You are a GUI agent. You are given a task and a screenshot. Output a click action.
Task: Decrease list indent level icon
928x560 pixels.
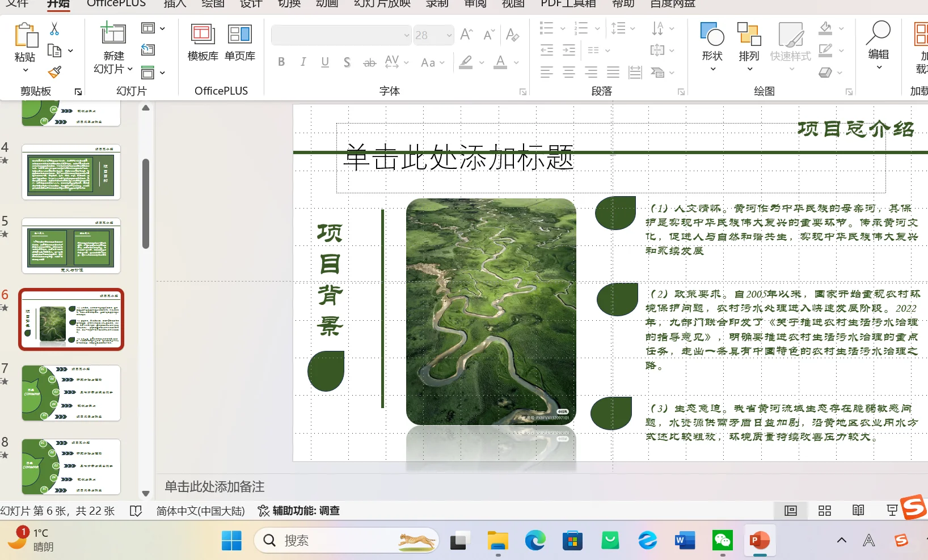tap(547, 50)
